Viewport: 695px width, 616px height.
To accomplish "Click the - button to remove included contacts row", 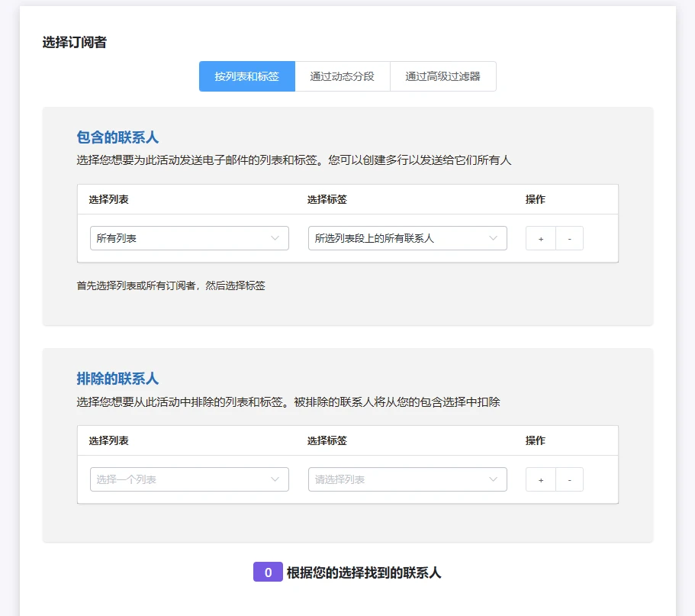I will (x=570, y=238).
